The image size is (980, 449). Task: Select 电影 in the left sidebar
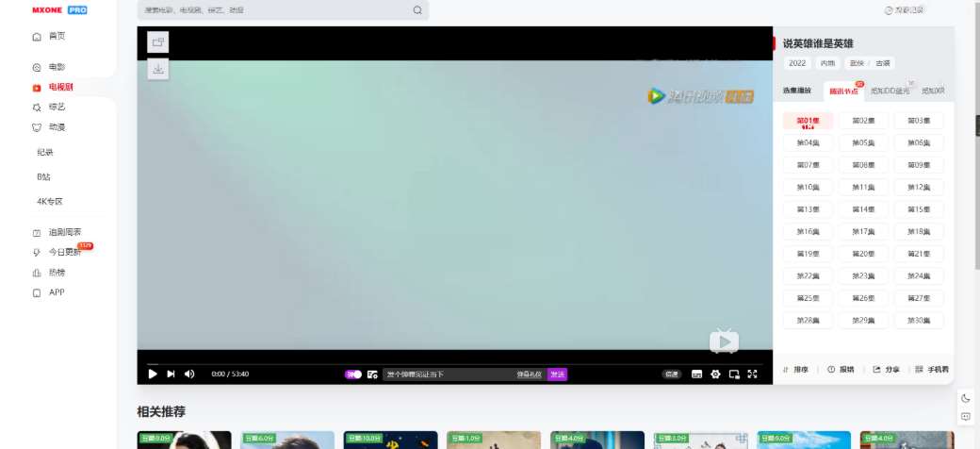click(57, 67)
